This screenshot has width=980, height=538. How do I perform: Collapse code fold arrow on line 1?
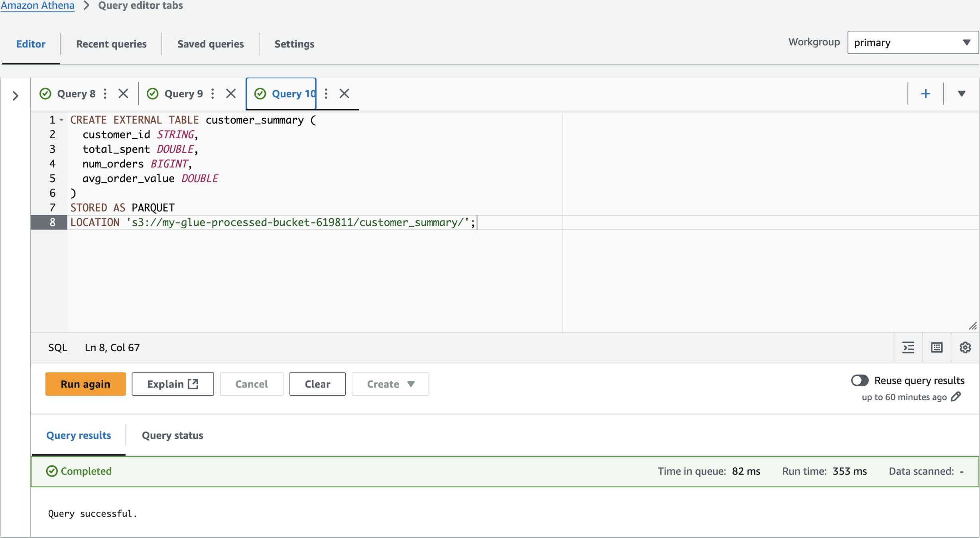tap(61, 120)
